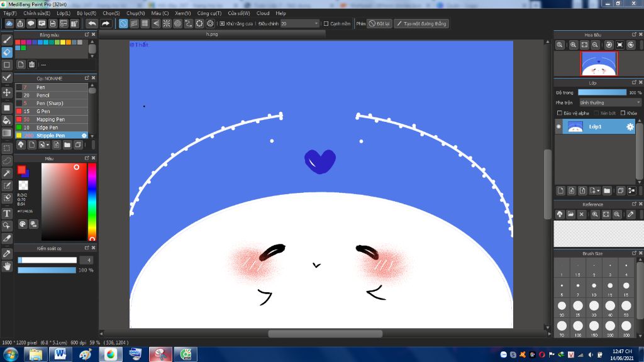The image size is (644, 362).
Task: Adjust the Độ trong opacity slider
Action: (602, 92)
